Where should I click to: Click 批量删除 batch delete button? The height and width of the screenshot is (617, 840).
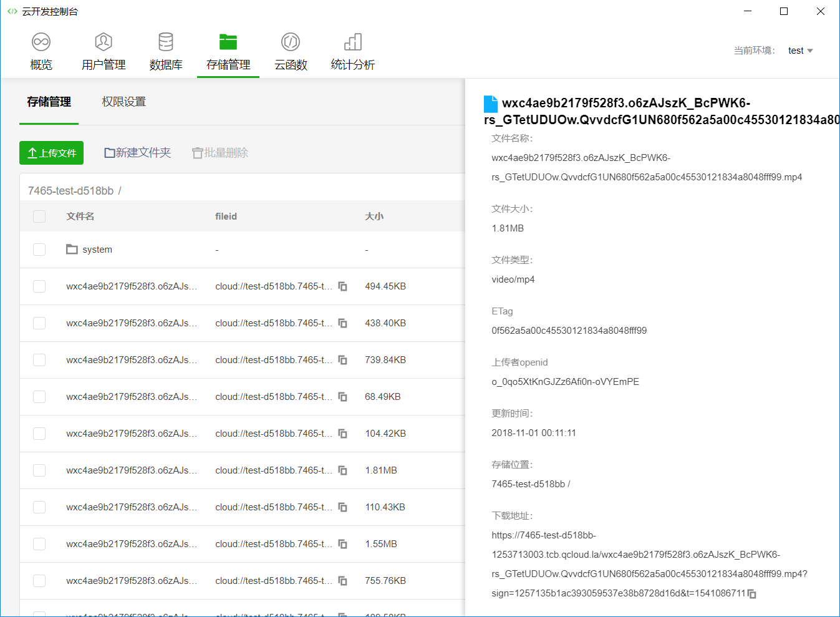pyautogui.click(x=220, y=153)
